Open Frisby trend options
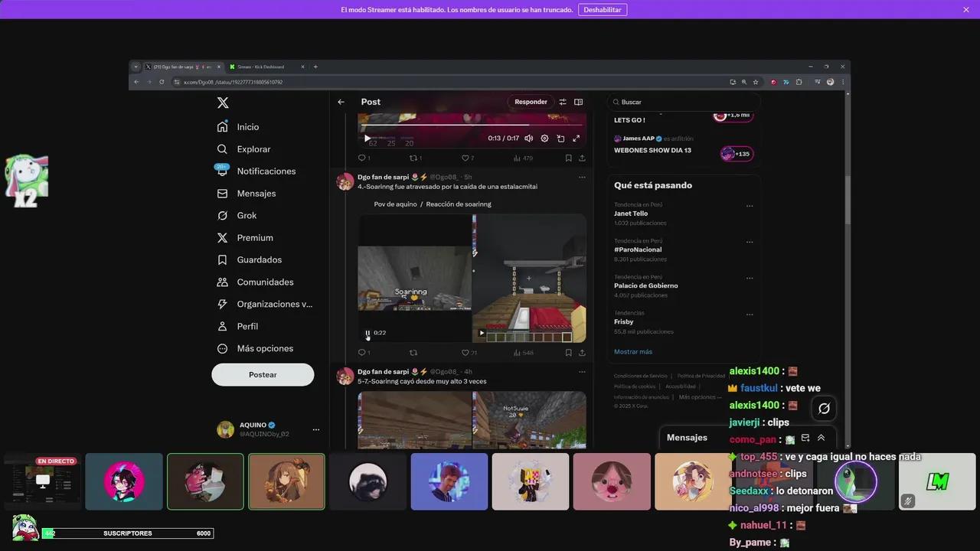Viewport: 980px width, 551px height. pos(750,314)
